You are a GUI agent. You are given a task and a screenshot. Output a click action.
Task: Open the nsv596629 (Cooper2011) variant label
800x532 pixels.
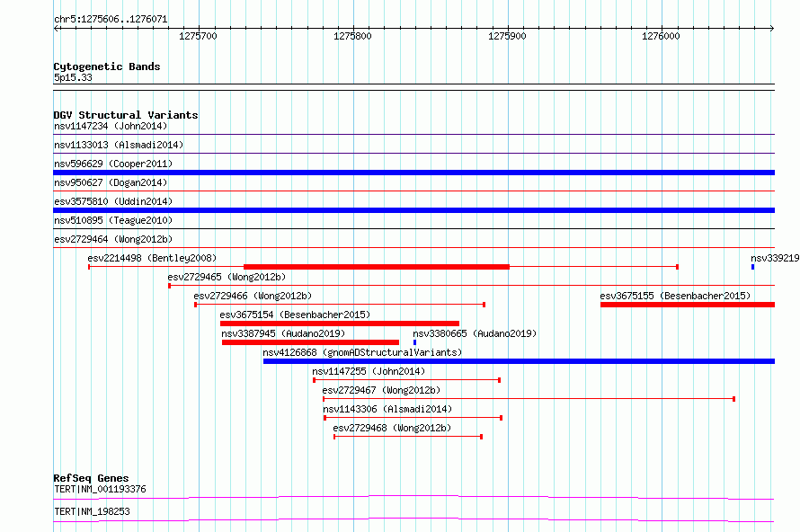(113, 164)
